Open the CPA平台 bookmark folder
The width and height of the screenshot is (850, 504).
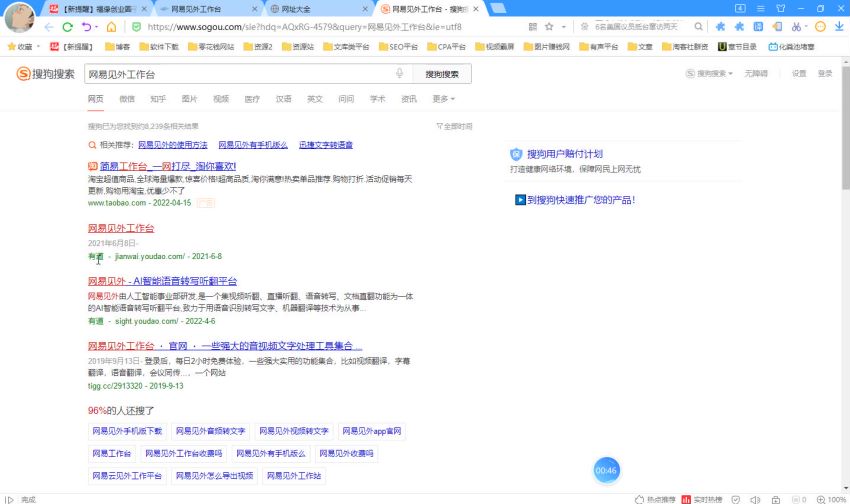pyautogui.click(x=446, y=47)
